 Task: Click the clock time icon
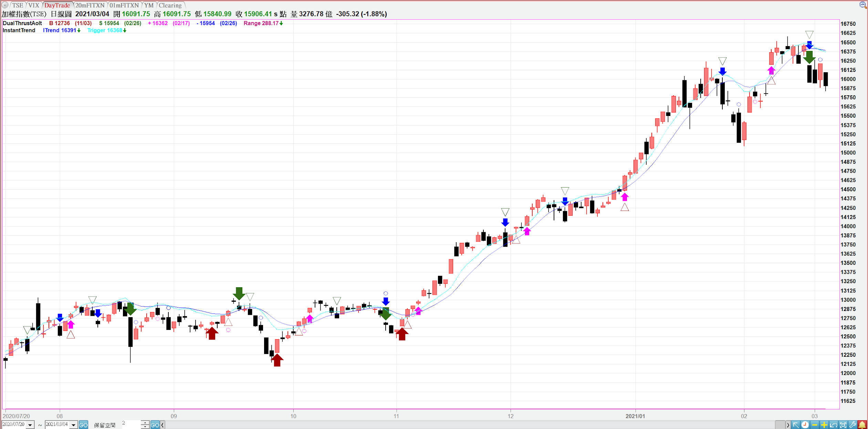(x=805, y=425)
